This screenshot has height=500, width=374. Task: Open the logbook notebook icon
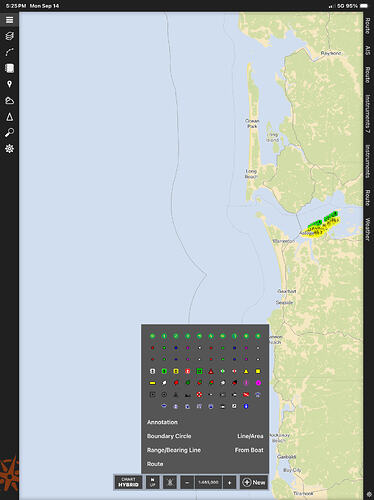pyautogui.click(x=9, y=68)
